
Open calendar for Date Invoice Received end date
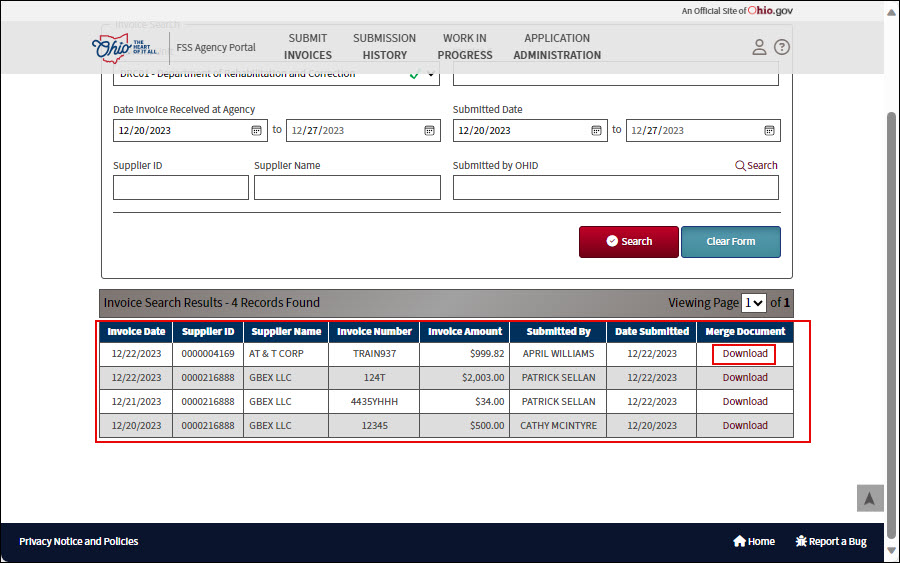[429, 130]
